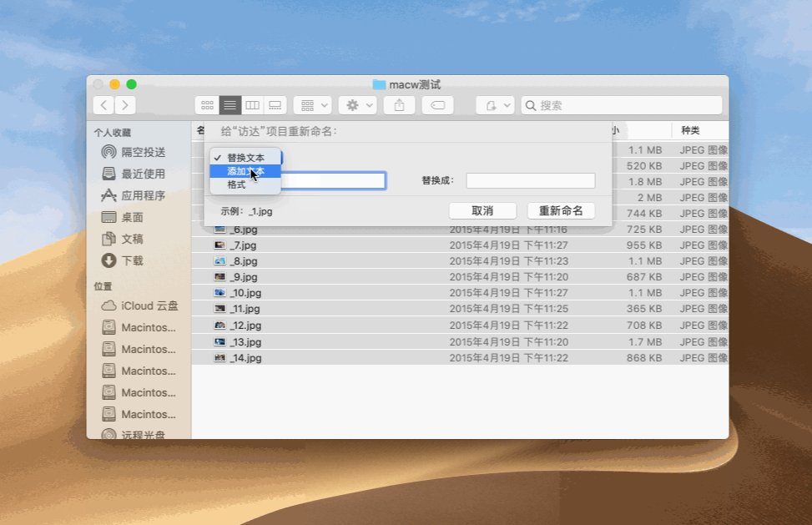Click the edit tags icon
The width and height of the screenshot is (812, 525).
(x=437, y=105)
